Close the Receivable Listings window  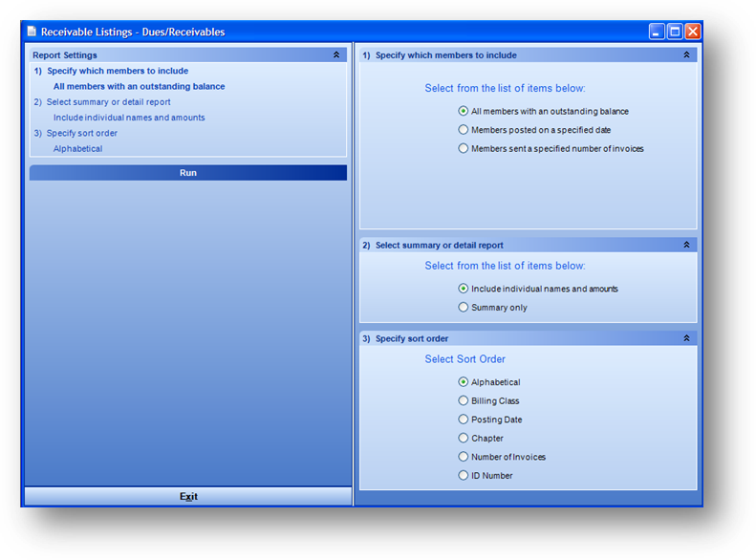(x=693, y=32)
